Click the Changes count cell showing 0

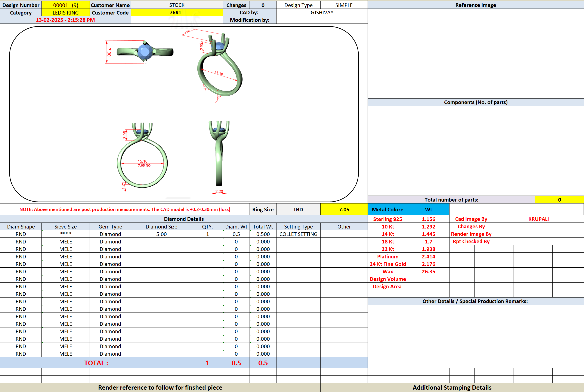263,5
